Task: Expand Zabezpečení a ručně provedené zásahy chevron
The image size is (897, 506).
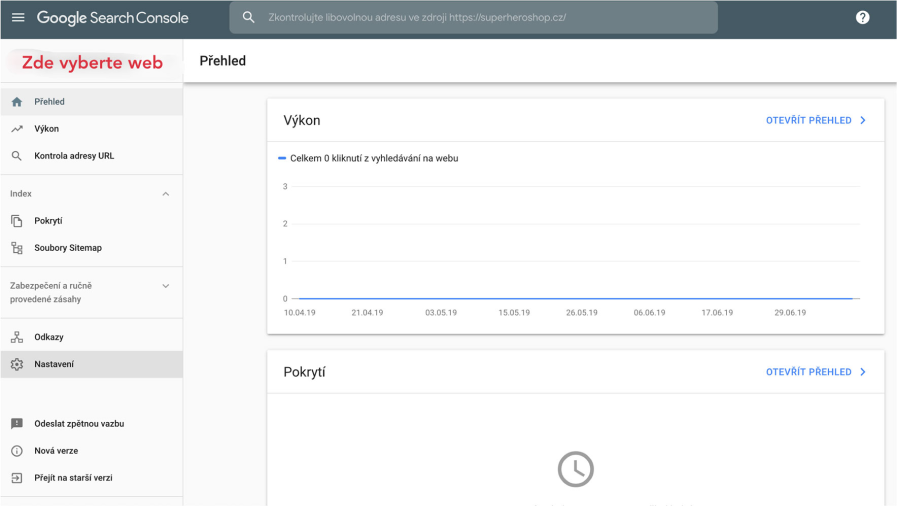Action: (165, 286)
